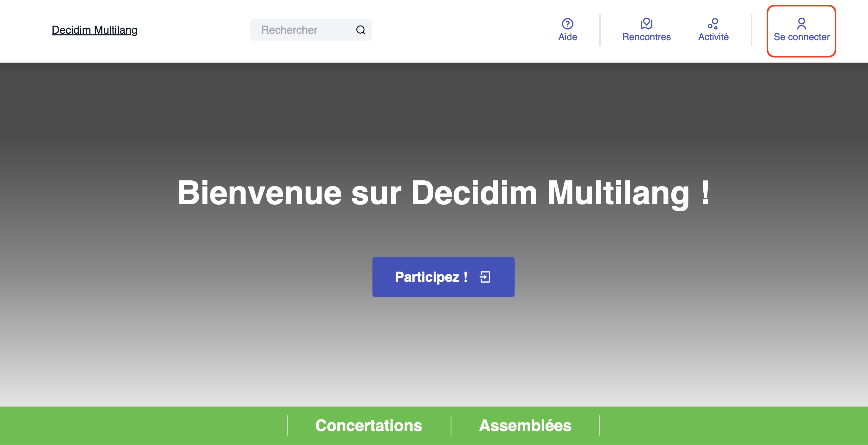Open the Activité text label
This screenshot has width=868, height=445.
pyautogui.click(x=713, y=37)
